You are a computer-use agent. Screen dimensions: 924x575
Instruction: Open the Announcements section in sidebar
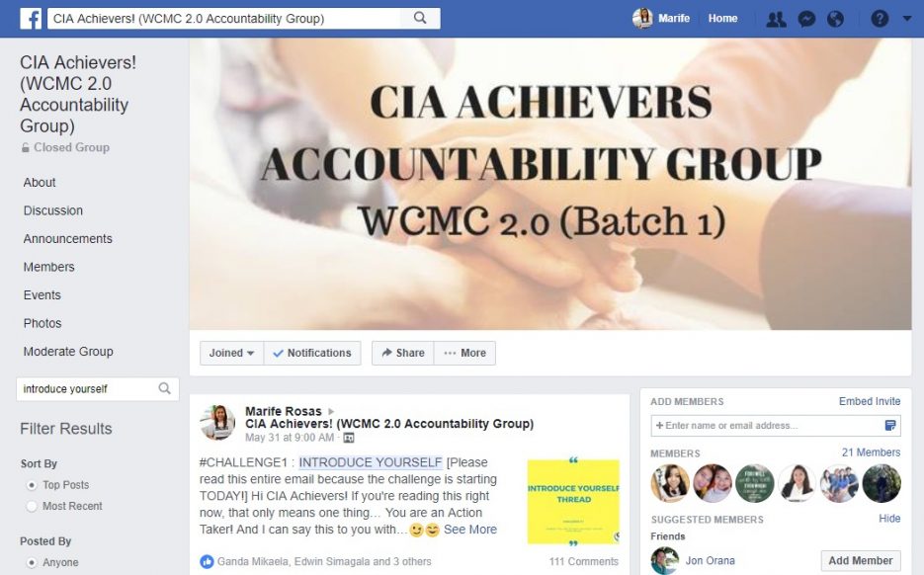68,239
